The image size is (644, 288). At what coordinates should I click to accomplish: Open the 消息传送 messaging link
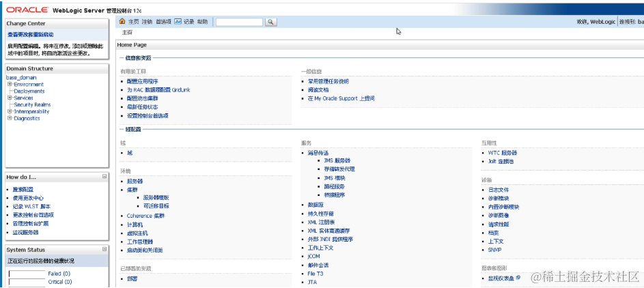click(x=318, y=153)
